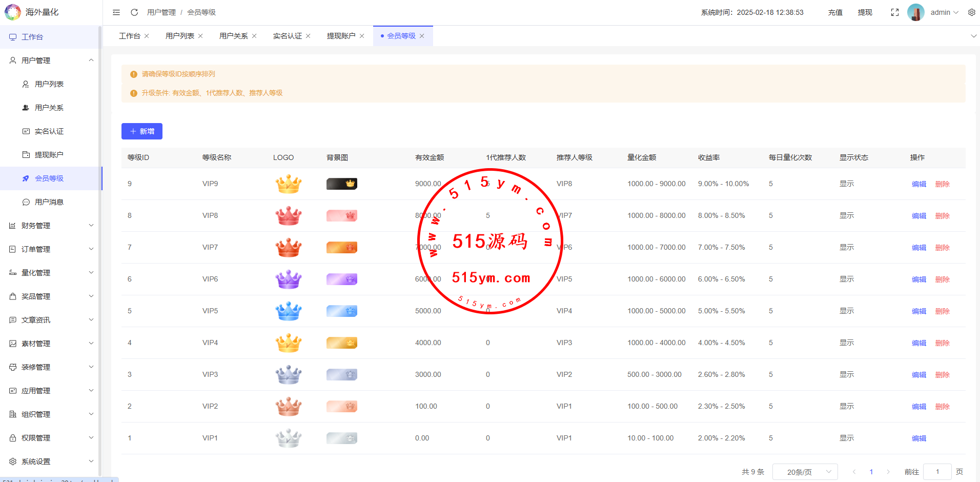Click 充值 in the top bar
Screen dimensions: 980x482
pyautogui.click(x=835, y=12)
